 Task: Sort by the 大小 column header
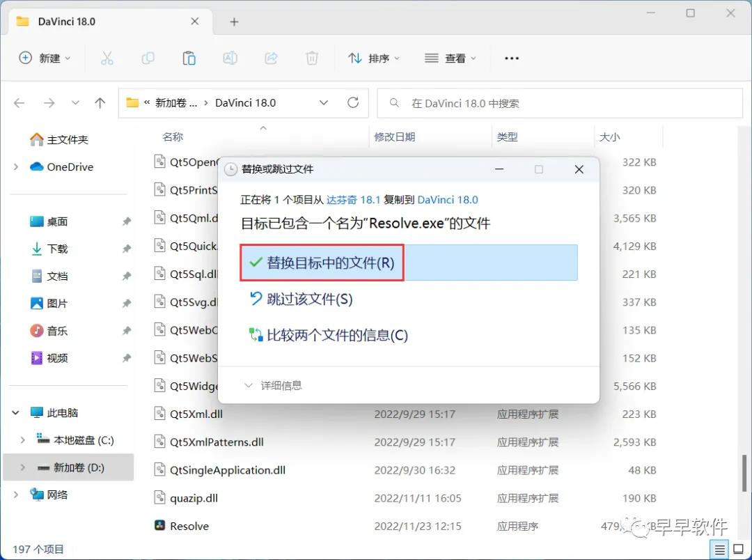pos(609,137)
